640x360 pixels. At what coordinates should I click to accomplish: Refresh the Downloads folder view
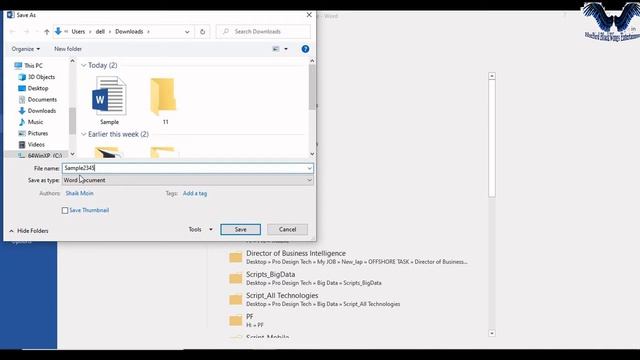(202, 31)
